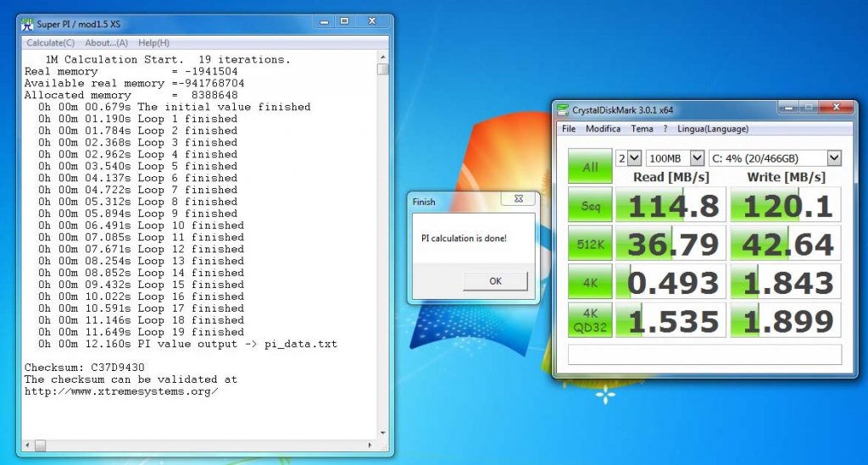Click the Checksum: C37D9430 line

[x=84, y=368]
